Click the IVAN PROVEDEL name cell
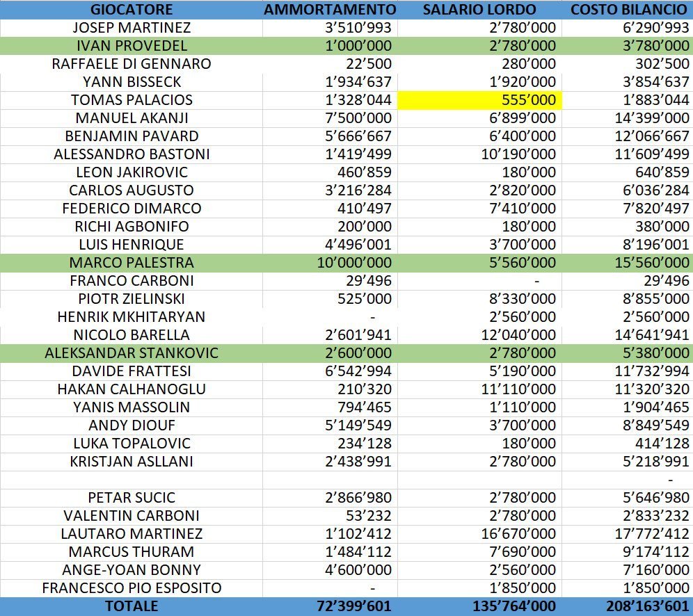The height and width of the screenshot is (616, 693). point(132,46)
